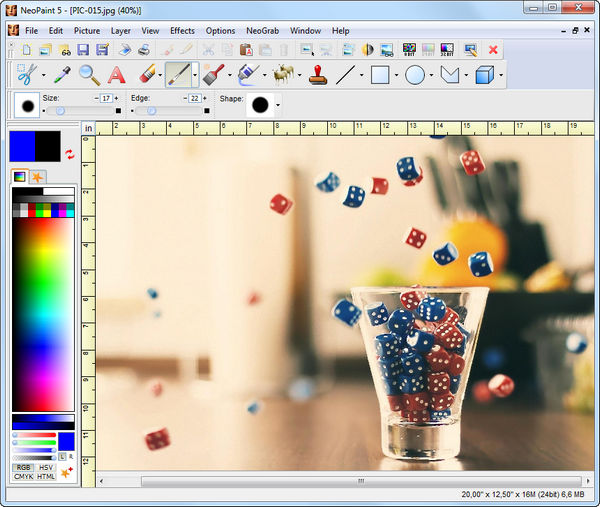The image size is (600, 507).
Task: Select the Scissors selection tool
Action: [x=26, y=74]
